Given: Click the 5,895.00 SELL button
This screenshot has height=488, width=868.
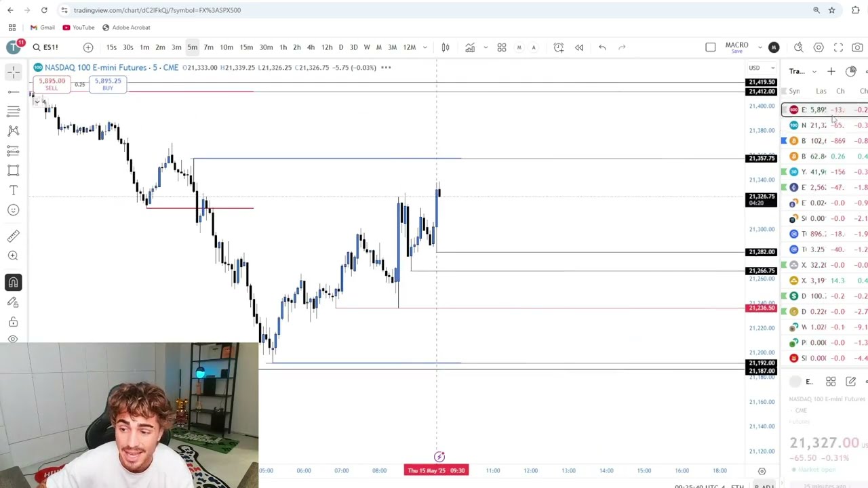Looking at the screenshot, I should (x=52, y=85).
